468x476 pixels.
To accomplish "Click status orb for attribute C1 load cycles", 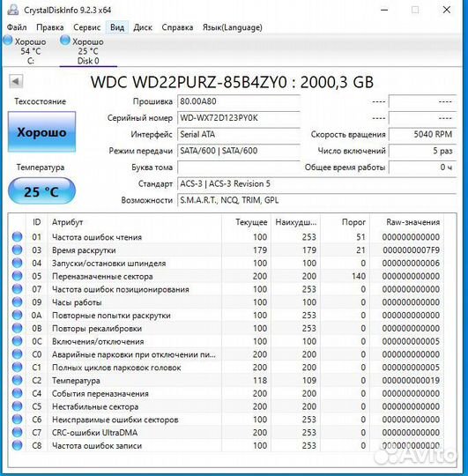I will (x=18, y=368).
